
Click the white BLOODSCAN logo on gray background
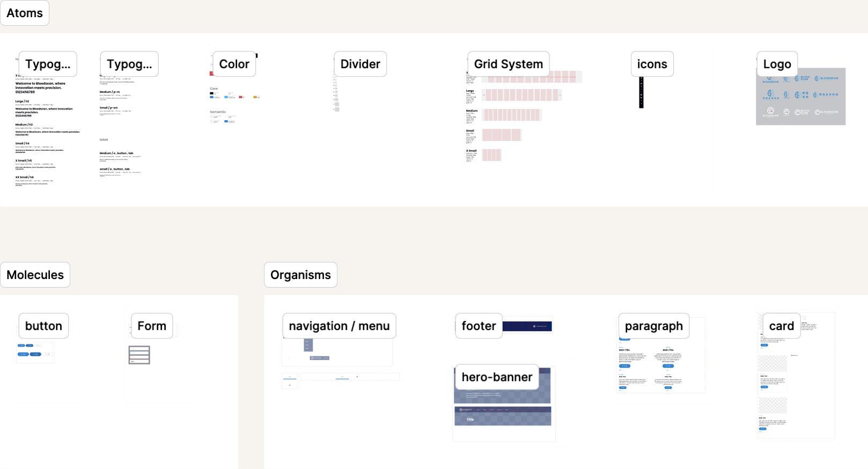[x=771, y=112]
